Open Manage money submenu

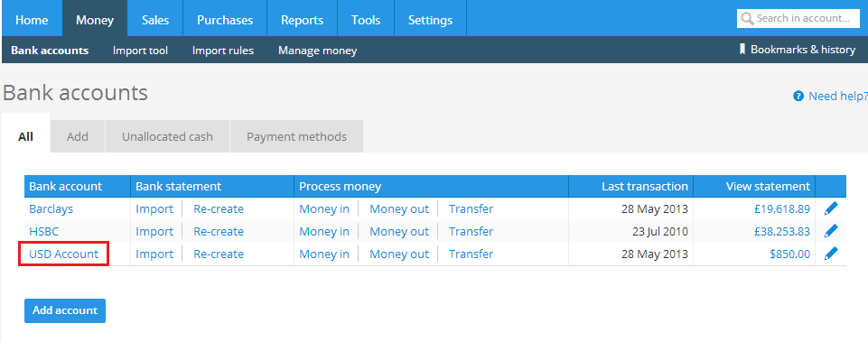[318, 51]
